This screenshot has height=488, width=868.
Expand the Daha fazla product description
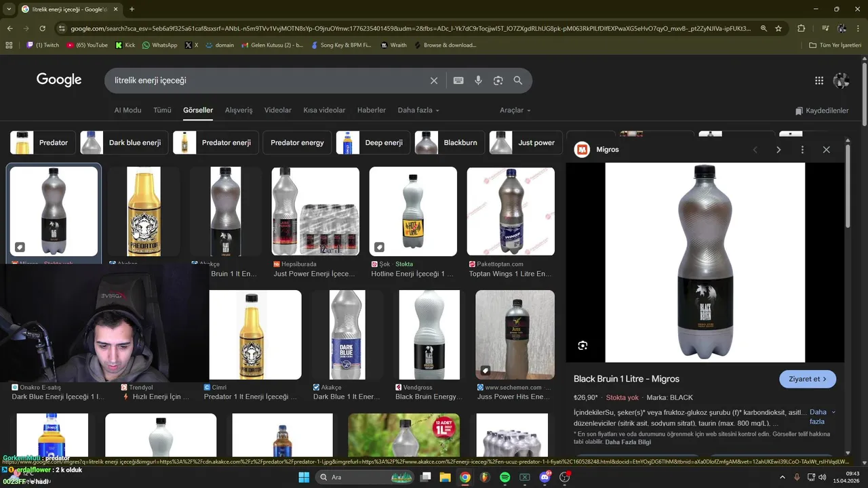[x=821, y=416]
